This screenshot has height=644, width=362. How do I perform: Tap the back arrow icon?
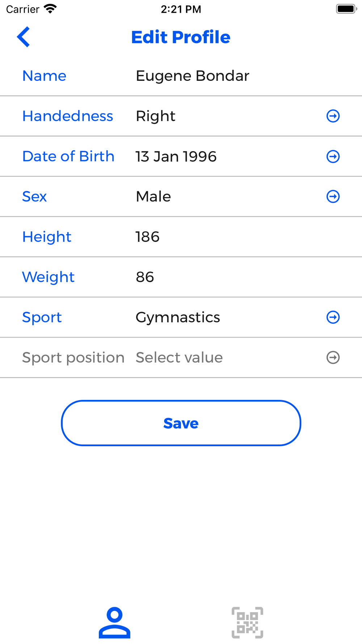point(24,37)
